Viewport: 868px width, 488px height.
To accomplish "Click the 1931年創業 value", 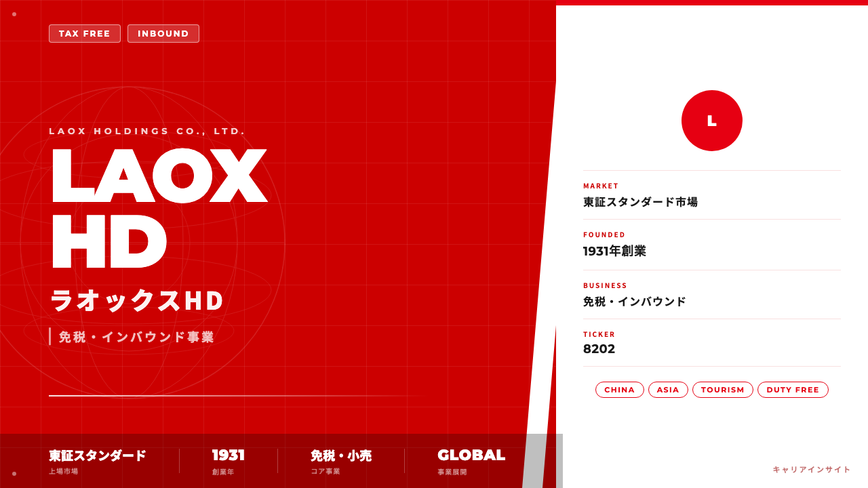I will tap(614, 251).
